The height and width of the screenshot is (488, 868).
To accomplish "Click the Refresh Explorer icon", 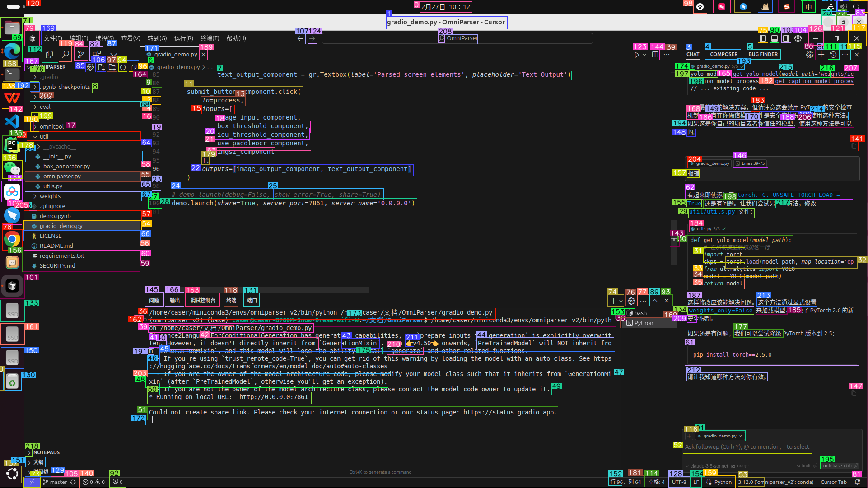I will [x=122, y=67].
